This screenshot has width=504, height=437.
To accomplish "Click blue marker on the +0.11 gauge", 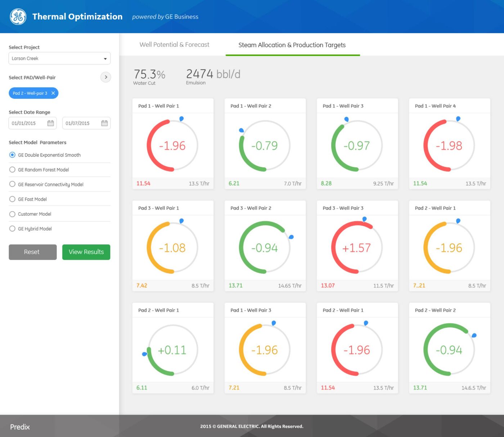I will [145, 354].
